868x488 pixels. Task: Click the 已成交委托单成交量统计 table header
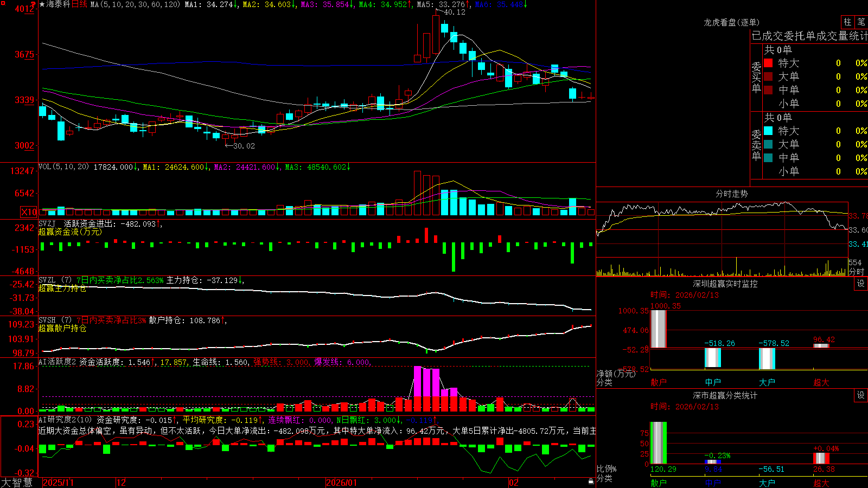(x=809, y=36)
